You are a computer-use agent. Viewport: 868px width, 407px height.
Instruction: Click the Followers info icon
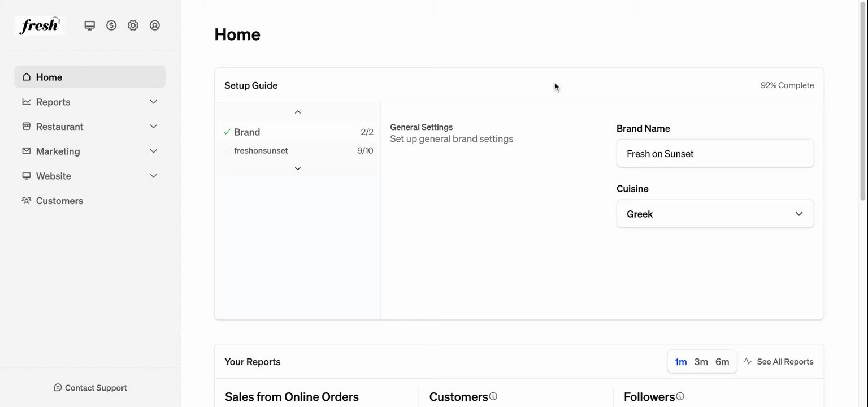[x=680, y=396]
